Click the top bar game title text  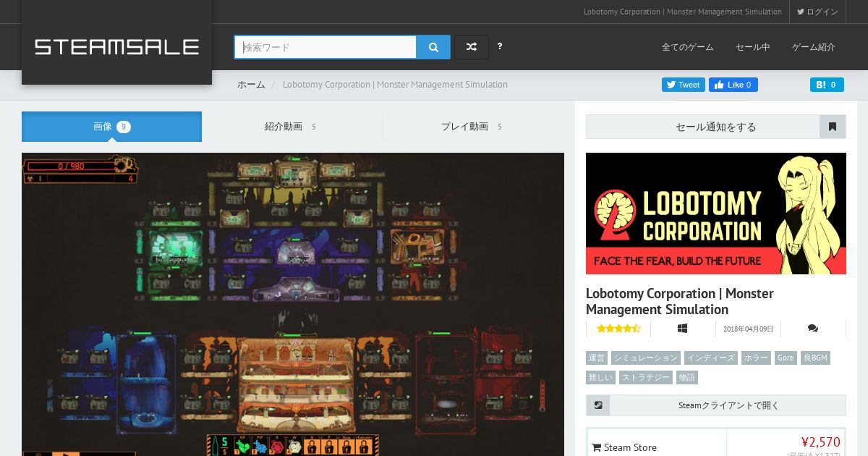(x=683, y=12)
